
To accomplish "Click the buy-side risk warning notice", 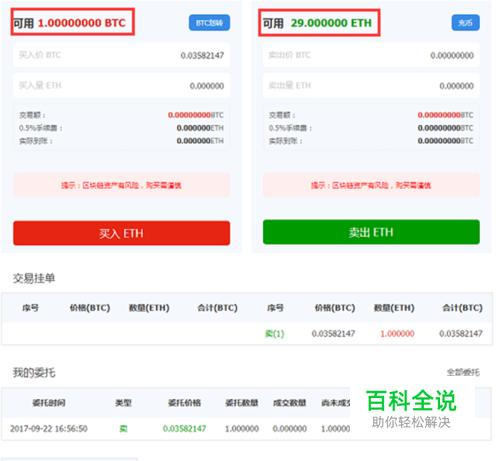I will point(121,185).
